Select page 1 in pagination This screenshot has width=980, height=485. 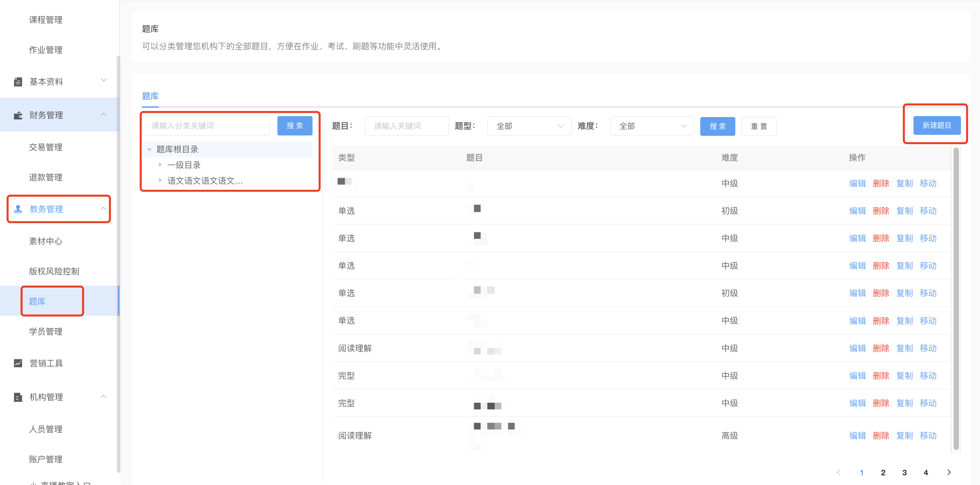[862, 472]
